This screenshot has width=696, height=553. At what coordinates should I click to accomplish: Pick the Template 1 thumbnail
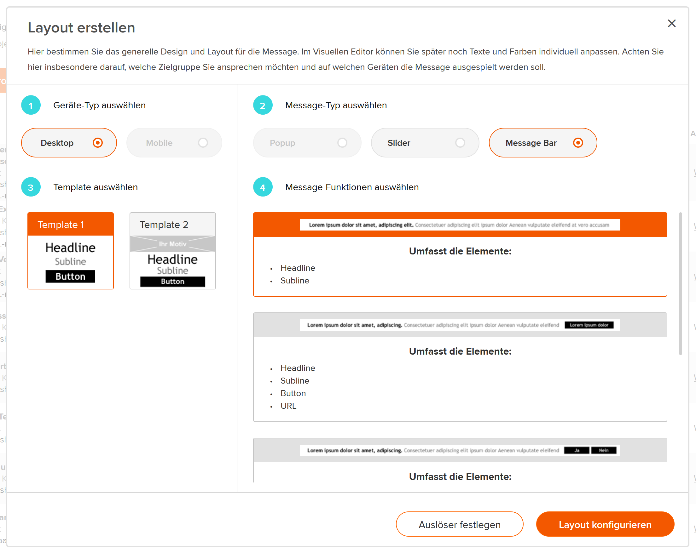tap(71, 251)
